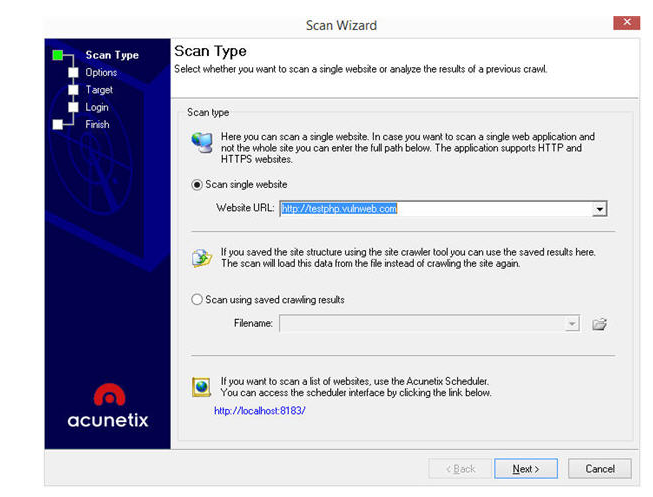The height and width of the screenshot is (497, 653).
Task: Click the white Login step marker
Action: click(x=73, y=107)
